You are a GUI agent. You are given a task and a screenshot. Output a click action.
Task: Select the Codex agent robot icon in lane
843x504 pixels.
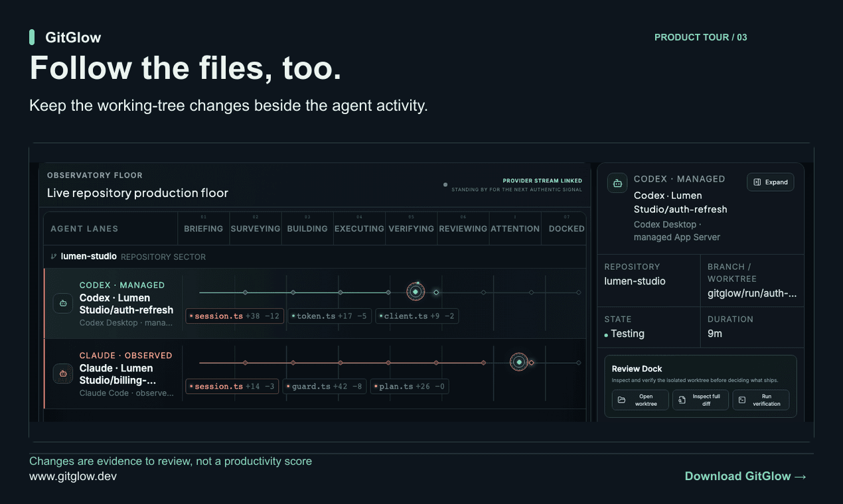[63, 303]
